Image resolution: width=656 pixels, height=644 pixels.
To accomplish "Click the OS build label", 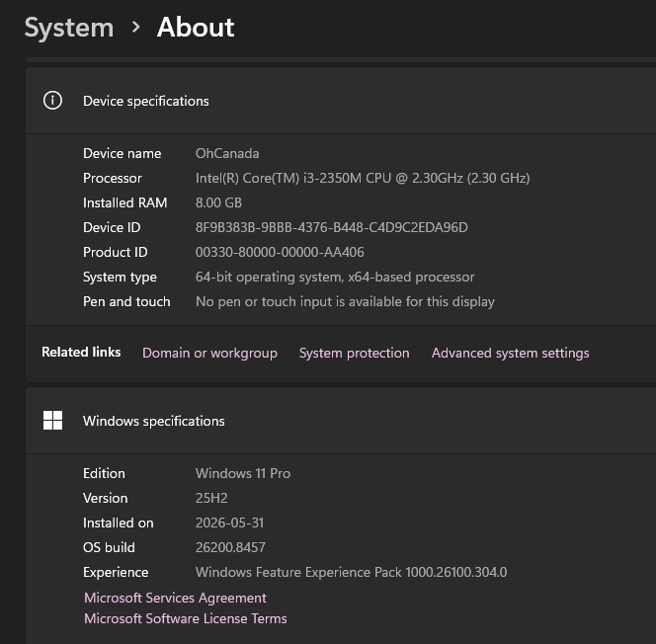I will (109, 547).
